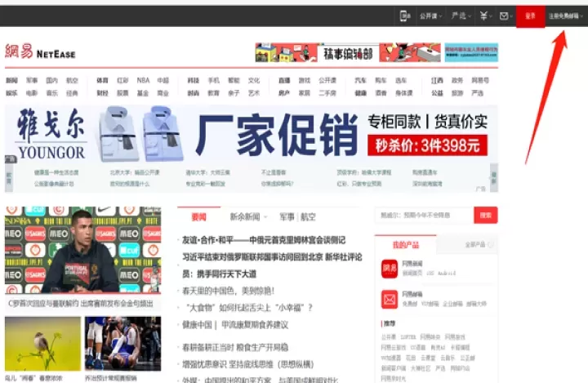Open the 春耕备耕正当时 article

pyautogui.click(x=235, y=347)
